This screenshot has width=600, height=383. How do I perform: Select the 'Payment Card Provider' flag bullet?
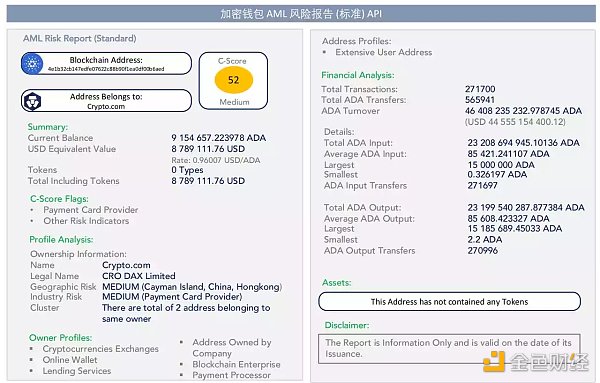point(91,210)
